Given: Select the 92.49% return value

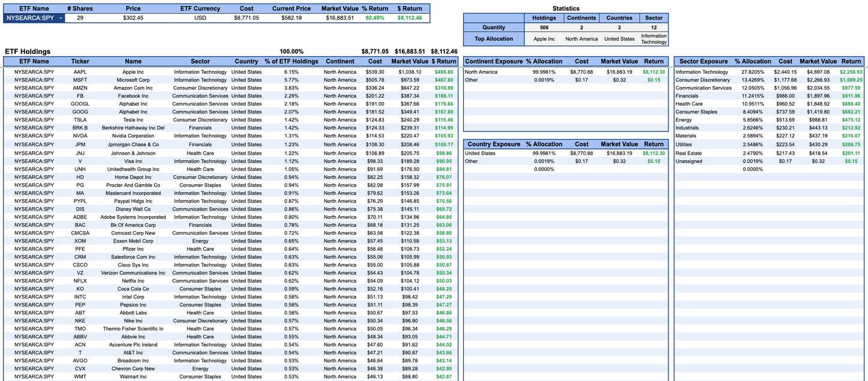Looking at the screenshot, I should click(375, 18).
